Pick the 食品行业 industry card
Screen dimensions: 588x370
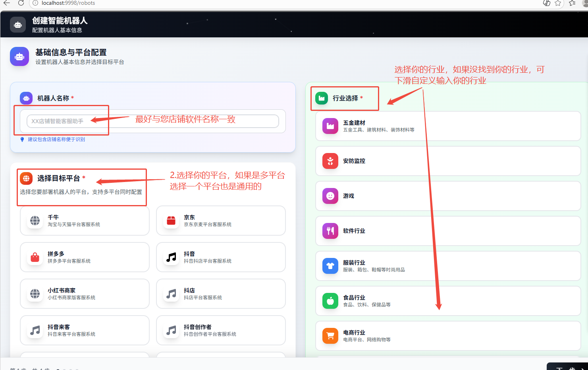point(448,301)
